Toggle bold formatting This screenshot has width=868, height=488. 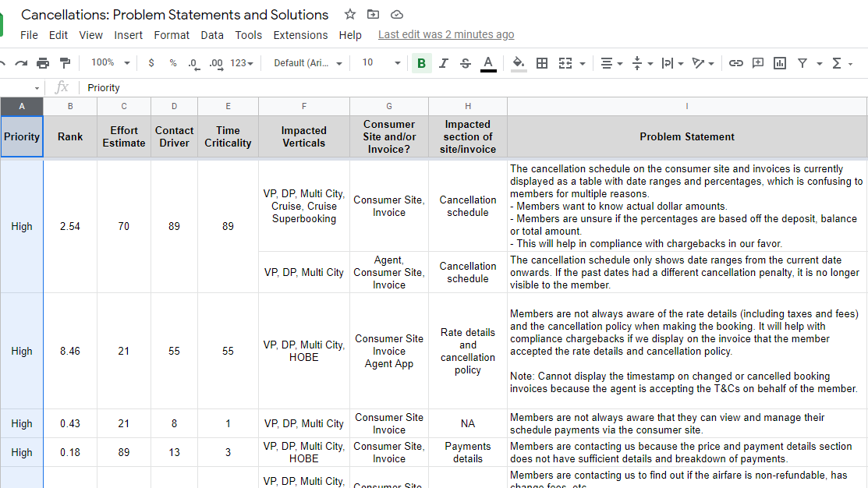point(421,63)
